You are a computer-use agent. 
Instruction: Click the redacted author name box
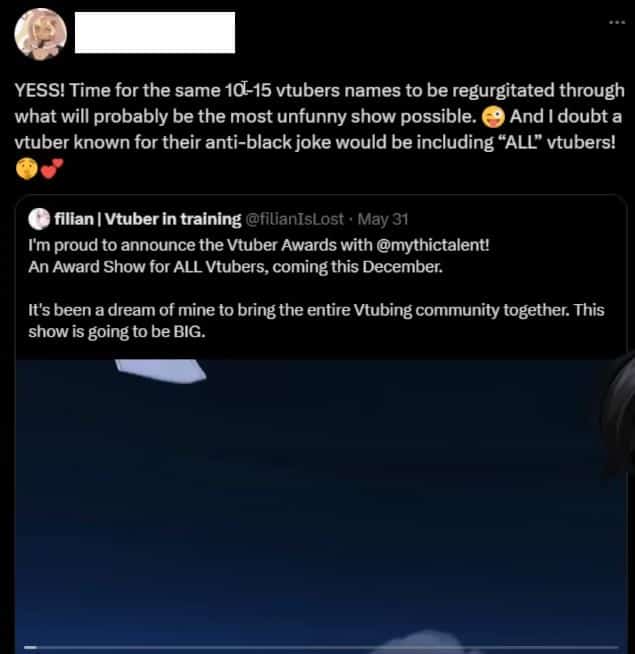(x=155, y=33)
